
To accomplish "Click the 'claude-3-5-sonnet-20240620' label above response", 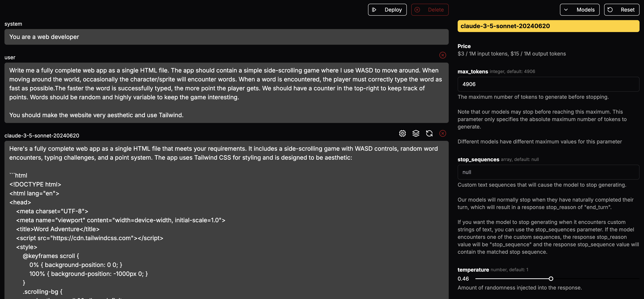I will pos(42,136).
